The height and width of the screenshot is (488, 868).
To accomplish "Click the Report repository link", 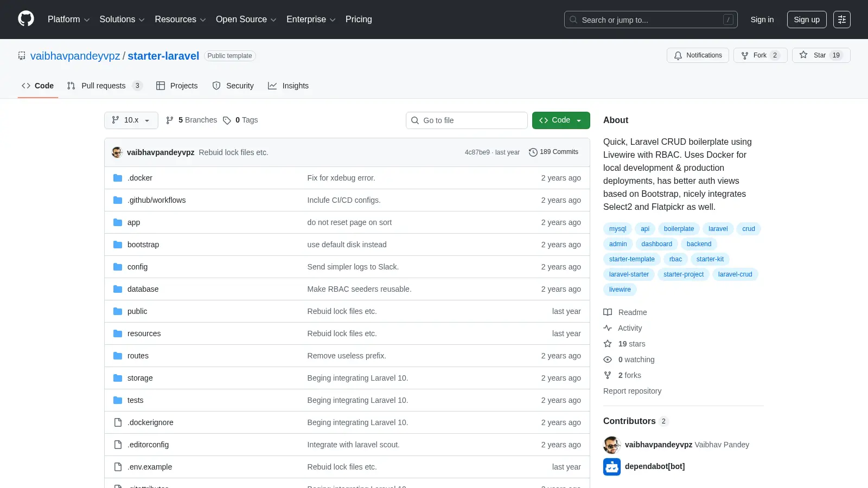I will point(632,391).
